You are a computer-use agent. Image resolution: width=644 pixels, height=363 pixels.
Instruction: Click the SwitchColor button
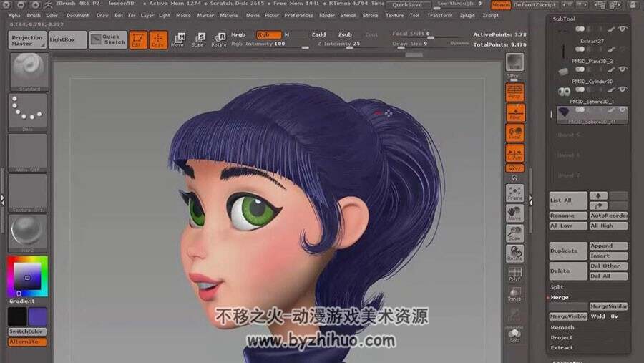coord(27,331)
